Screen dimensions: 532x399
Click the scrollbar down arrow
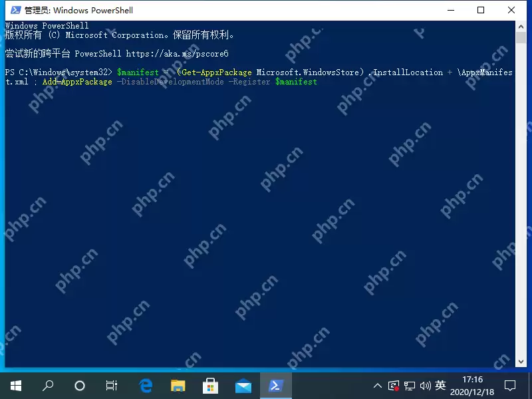pos(521,362)
